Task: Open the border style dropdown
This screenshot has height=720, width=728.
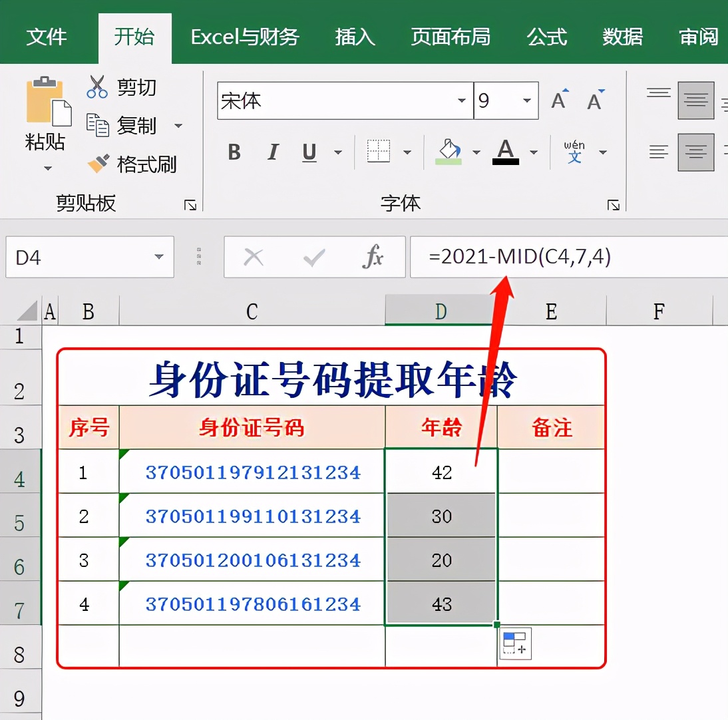Action: [x=408, y=152]
